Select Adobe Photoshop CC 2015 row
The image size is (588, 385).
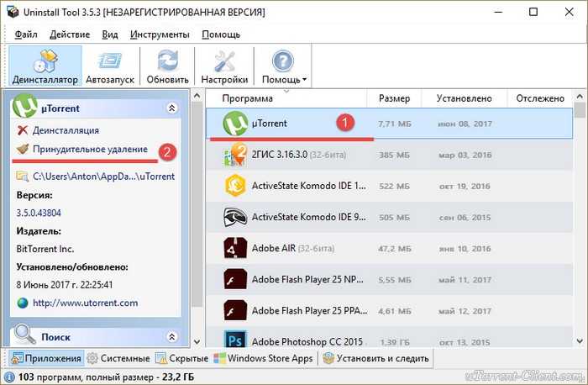pos(389,337)
